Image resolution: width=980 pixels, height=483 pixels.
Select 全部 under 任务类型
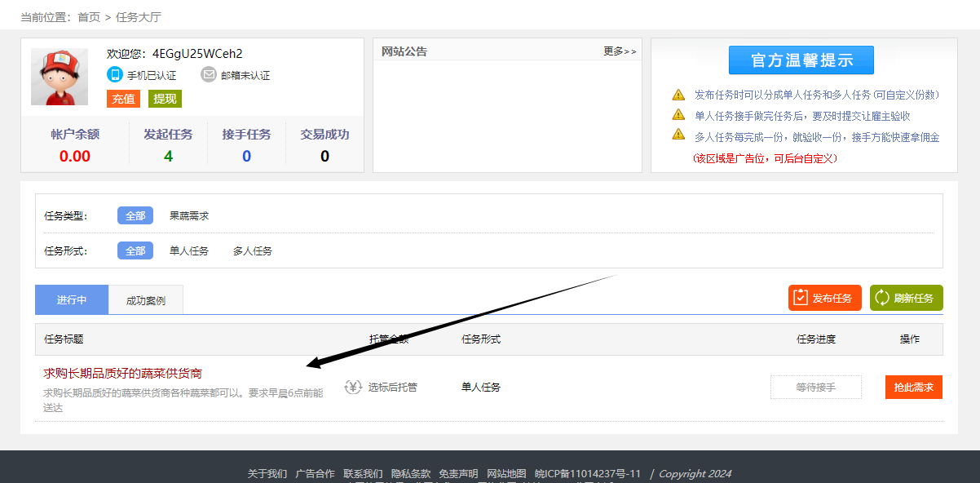tap(135, 215)
